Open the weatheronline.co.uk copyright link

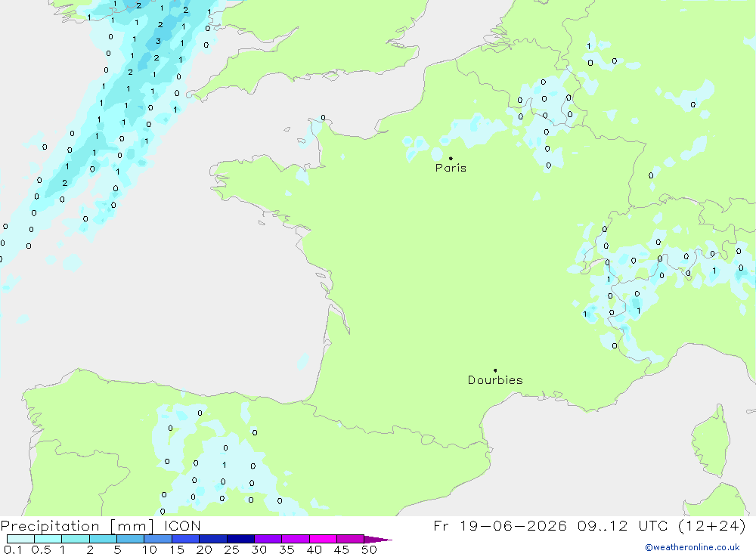pyautogui.click(x=692, y=547)
